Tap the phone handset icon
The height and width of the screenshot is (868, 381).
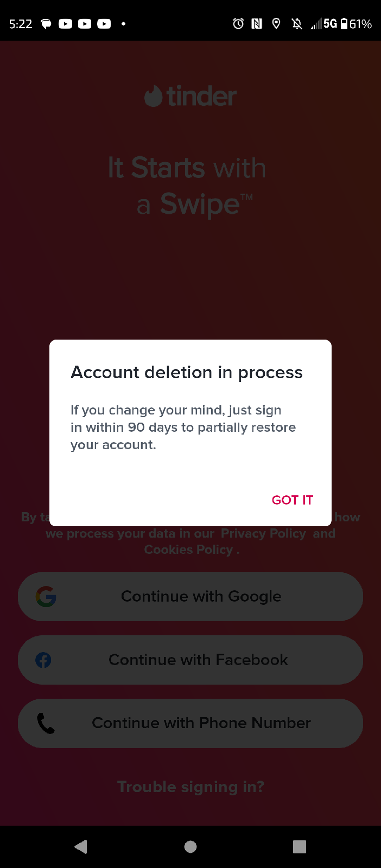click(x=46, y=723)
